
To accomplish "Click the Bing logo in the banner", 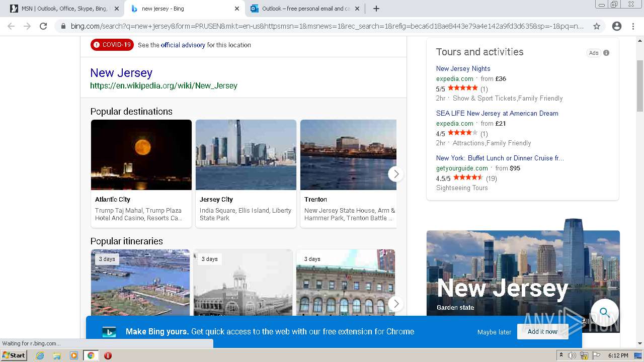I will point(109,332).
